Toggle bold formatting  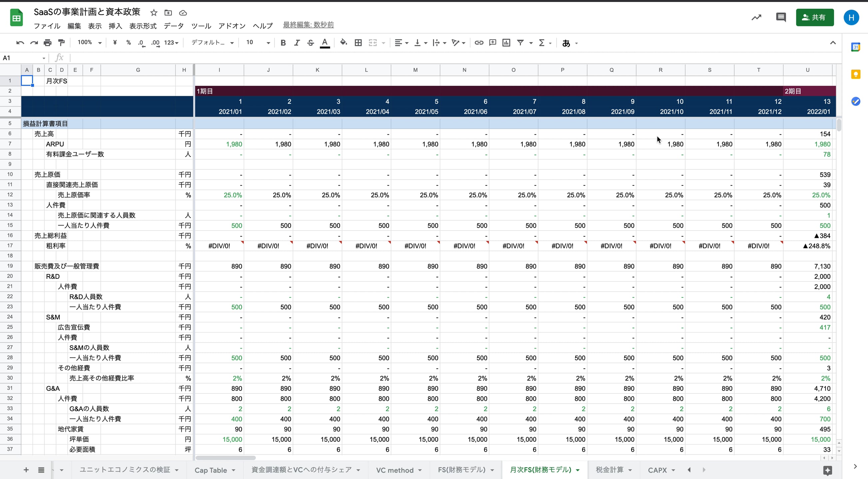[x=283, y=43]
